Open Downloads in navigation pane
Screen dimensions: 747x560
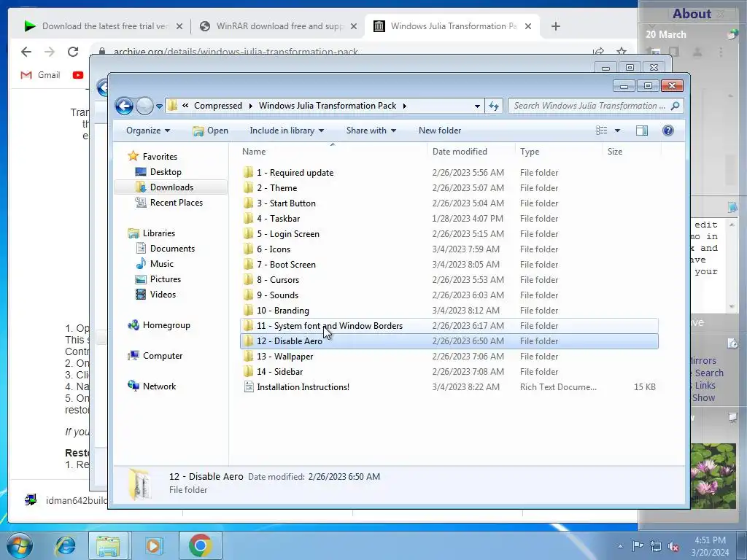(x=171, y=187)
